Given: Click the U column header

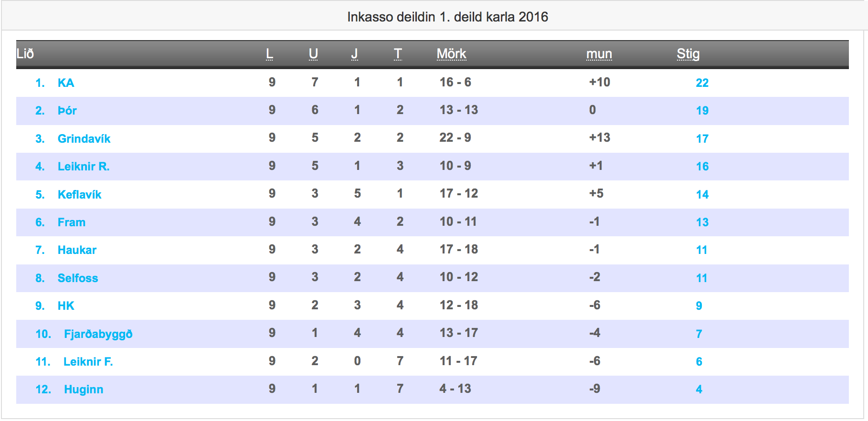Looking at the screenshot, I should (313, 54).
